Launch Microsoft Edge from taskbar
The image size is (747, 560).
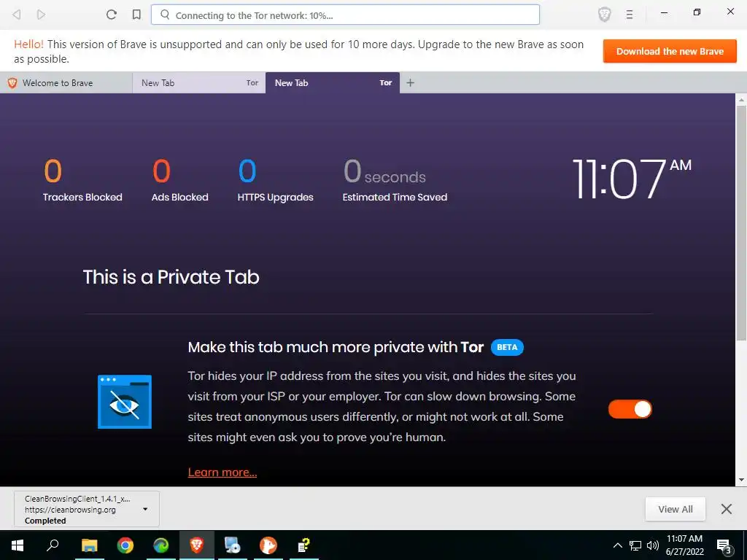pos(161,545)
